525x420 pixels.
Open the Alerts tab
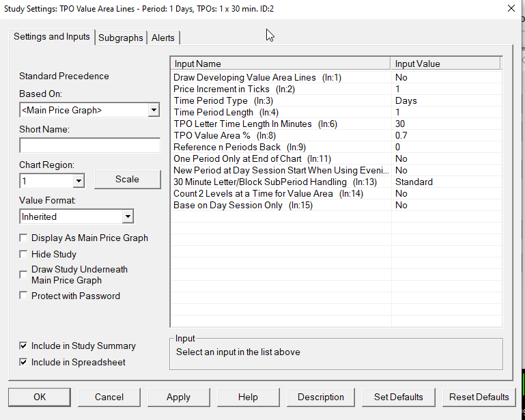coord(163,38)
